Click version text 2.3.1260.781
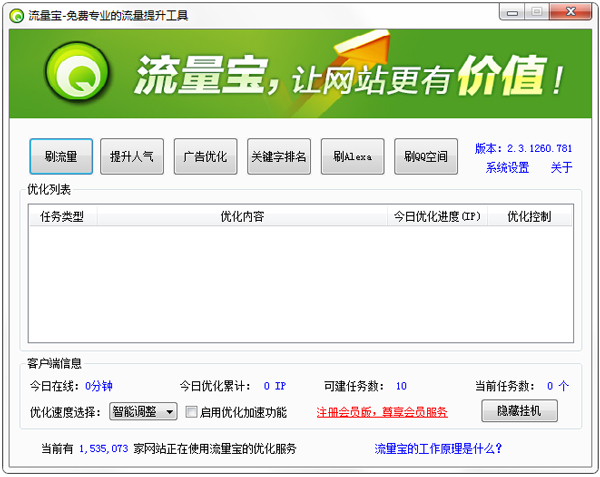Image resolution: width=600 pixels, height=477 pixels. click(x=540, y=148)
